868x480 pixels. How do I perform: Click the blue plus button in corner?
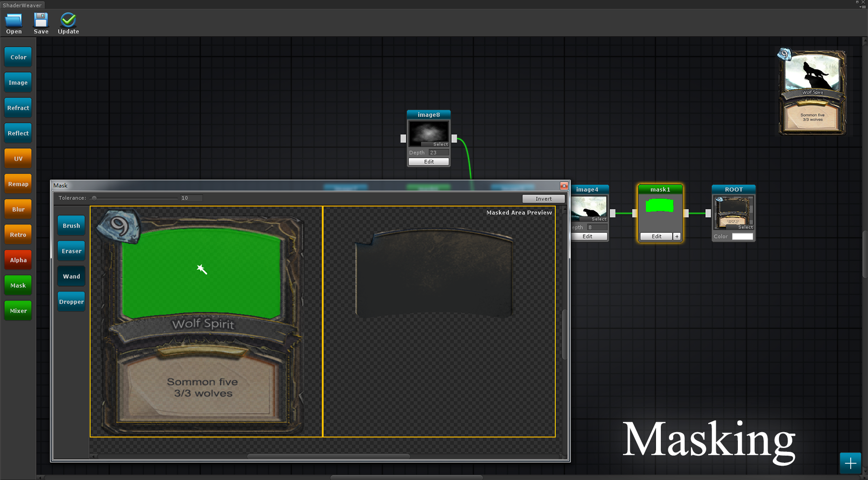click(850, 463)
